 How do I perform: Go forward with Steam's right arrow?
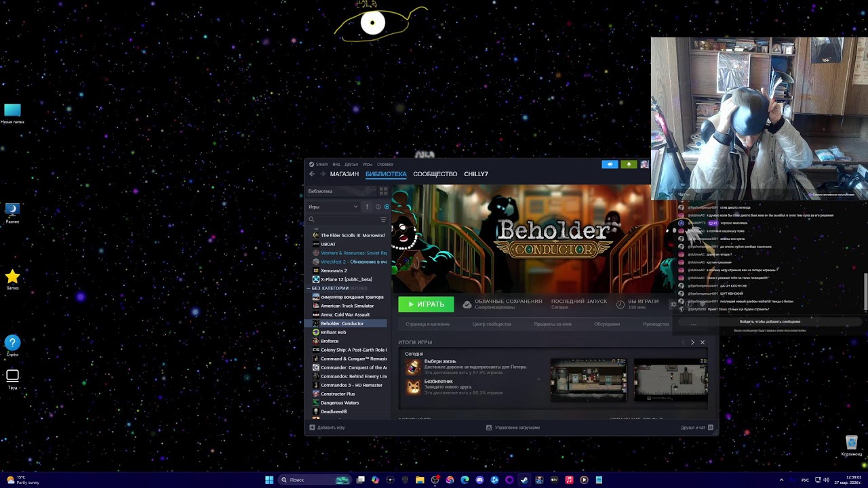coord(322,174)
